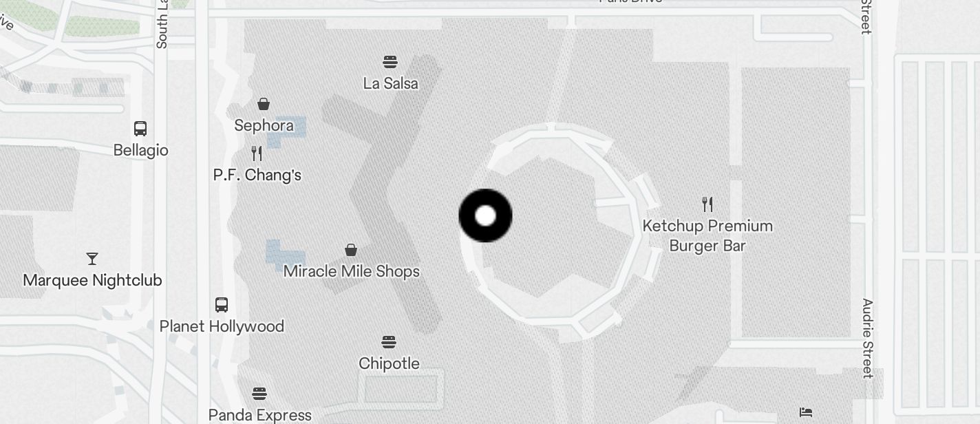
Task: Click the Chipotle burger icon
Action: [389, 342]
